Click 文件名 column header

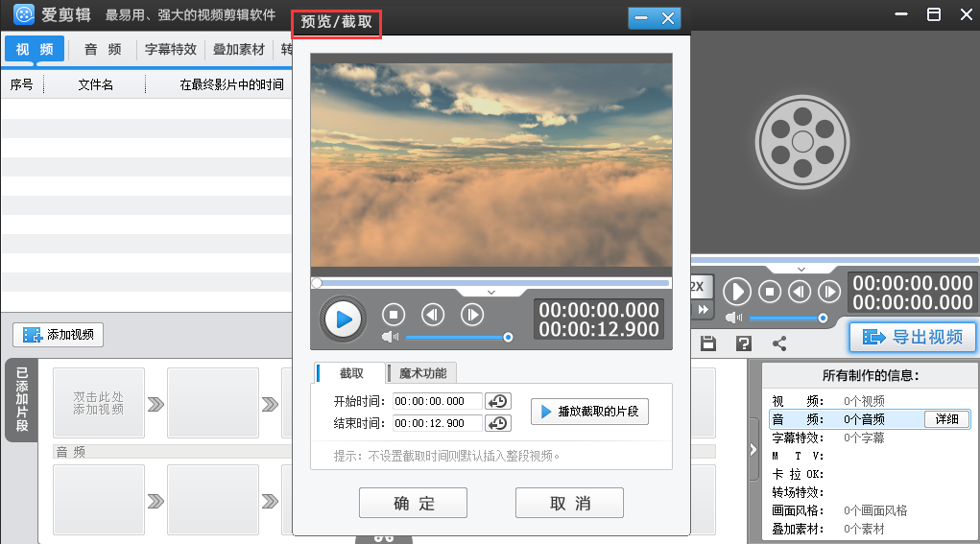pos(95,84)
